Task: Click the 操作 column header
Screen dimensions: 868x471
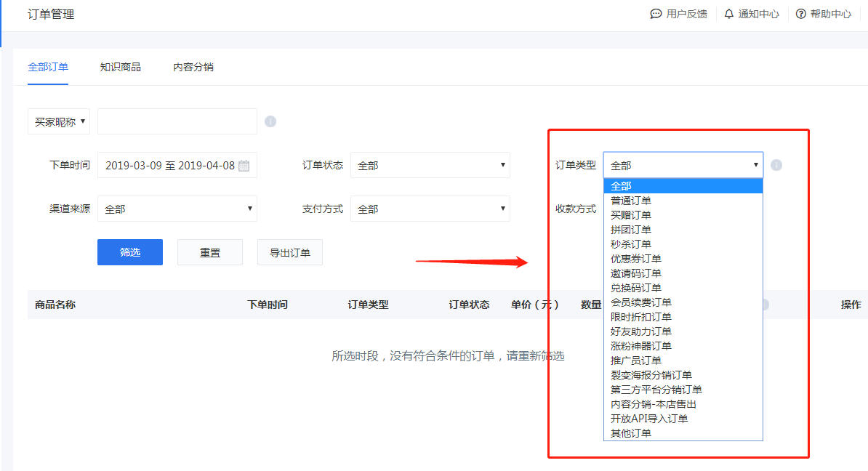Action: point(851,305)
